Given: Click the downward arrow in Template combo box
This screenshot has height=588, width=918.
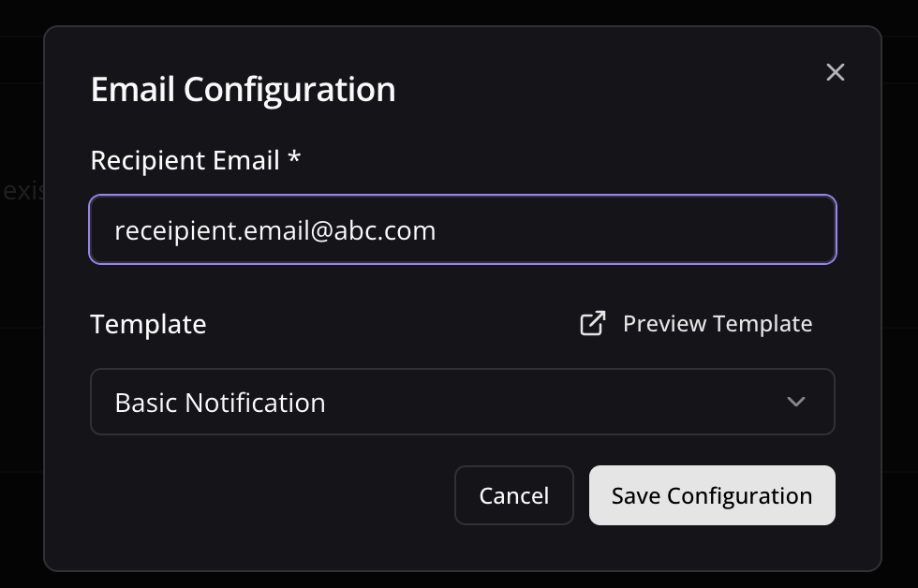Looking at the screenshot, I should pyautogui.click(x=795, y=402).
